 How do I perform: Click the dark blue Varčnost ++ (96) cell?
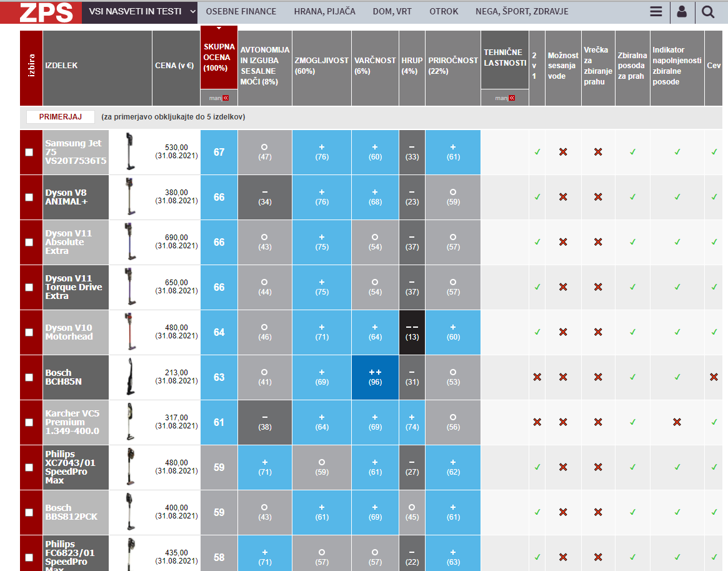pos(375,377)
